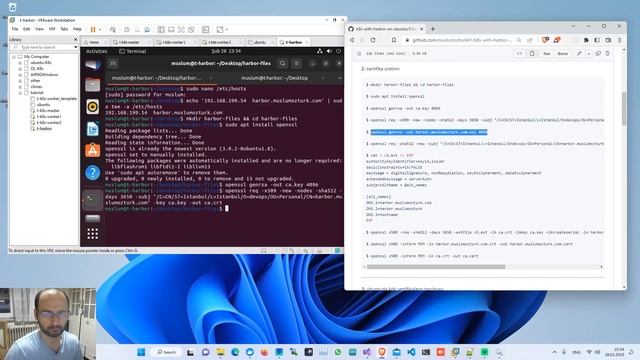Click the Blame button on GitHub file
640x360 pixels.
point(562,53)
